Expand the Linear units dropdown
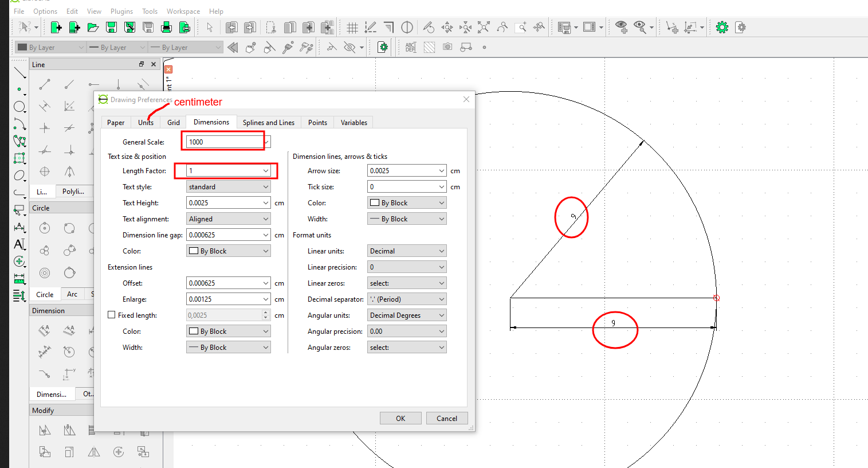This screenshot has width=868, height=468. click(407, 251)
